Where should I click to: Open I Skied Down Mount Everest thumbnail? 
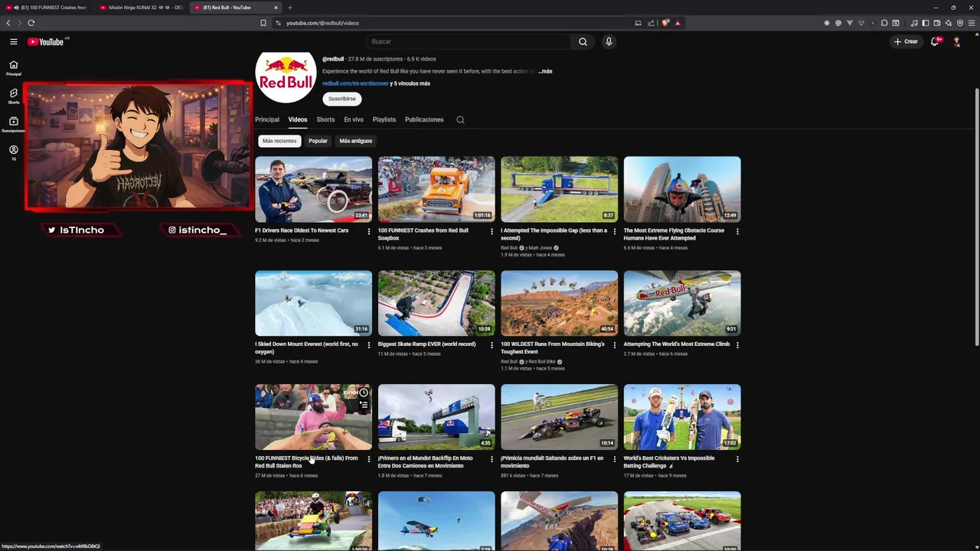tap(313, 303)
